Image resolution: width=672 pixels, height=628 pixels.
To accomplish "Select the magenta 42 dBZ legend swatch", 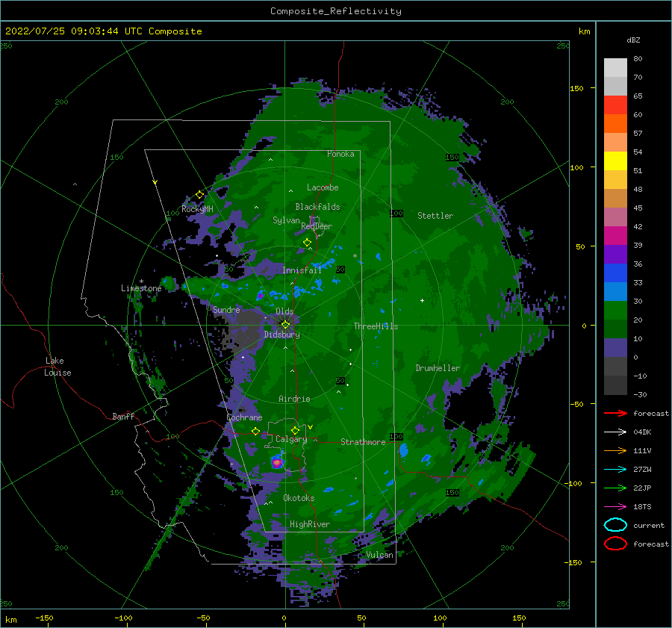I will 615,235.
